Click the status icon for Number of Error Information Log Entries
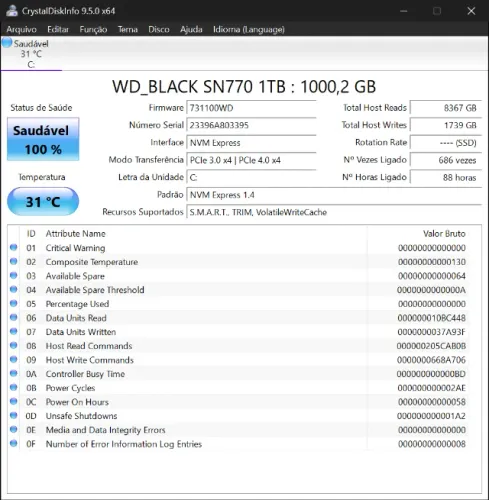The width and height of the screenshot is (489, 500). pos(14,443)
